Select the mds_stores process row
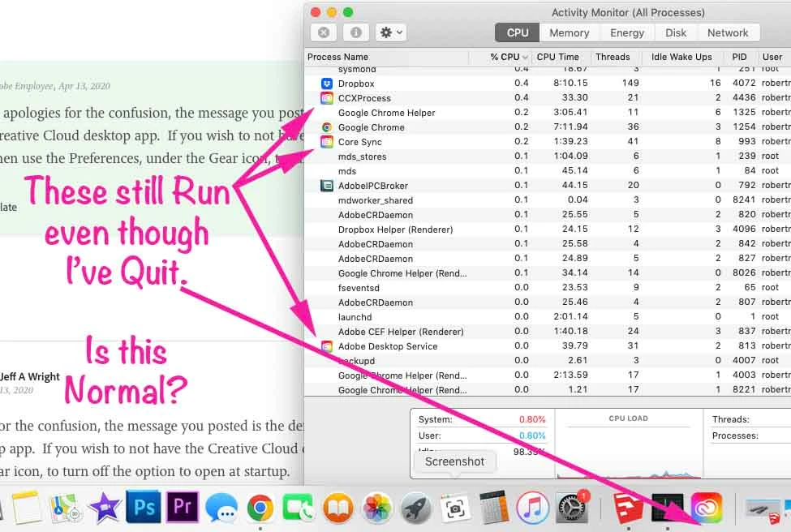 click(548, 157)
